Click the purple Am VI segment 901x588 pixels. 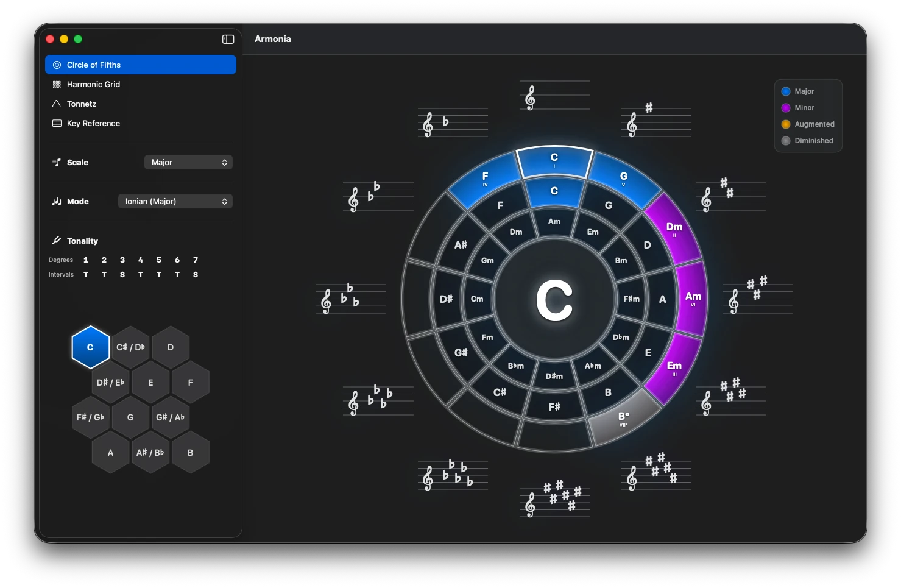click(x=693, y=299)
